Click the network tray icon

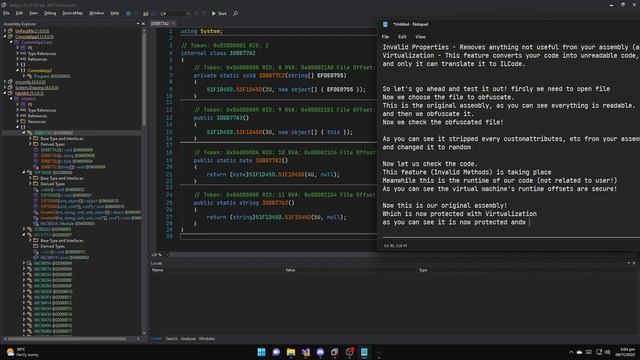[599, 352]
